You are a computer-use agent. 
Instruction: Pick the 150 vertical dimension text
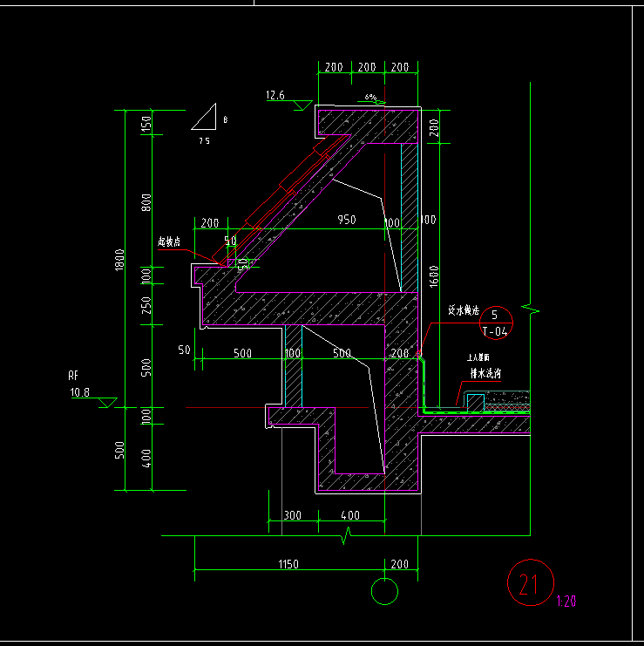[146, 124]
